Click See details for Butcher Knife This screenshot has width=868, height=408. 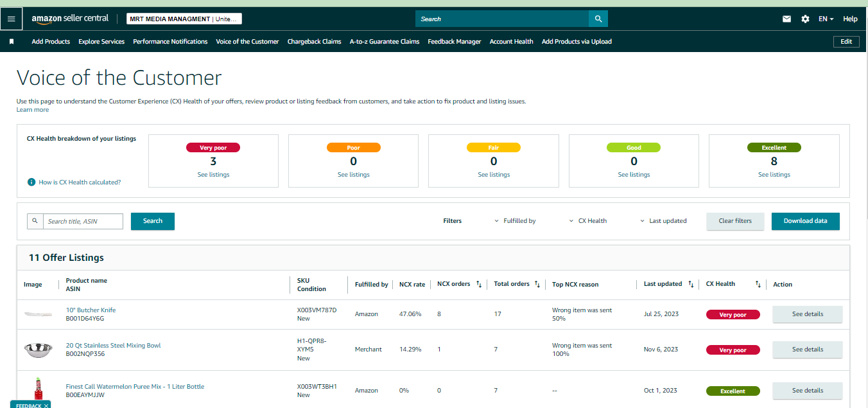click(x=807, y=314)
